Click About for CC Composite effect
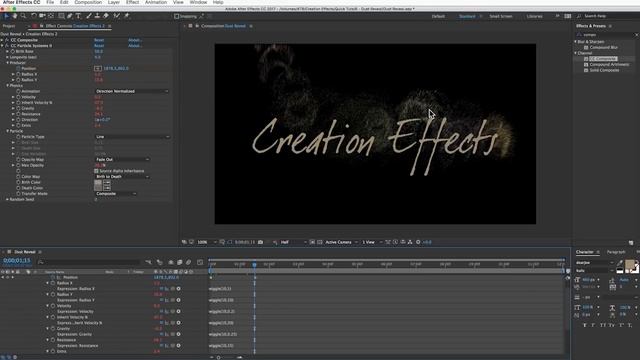 point(135,40)
